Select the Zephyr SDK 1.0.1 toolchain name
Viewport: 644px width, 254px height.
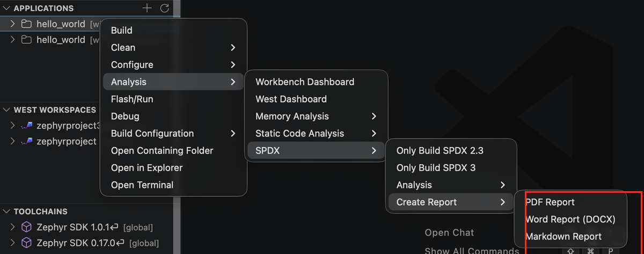[x=73, y=227]
